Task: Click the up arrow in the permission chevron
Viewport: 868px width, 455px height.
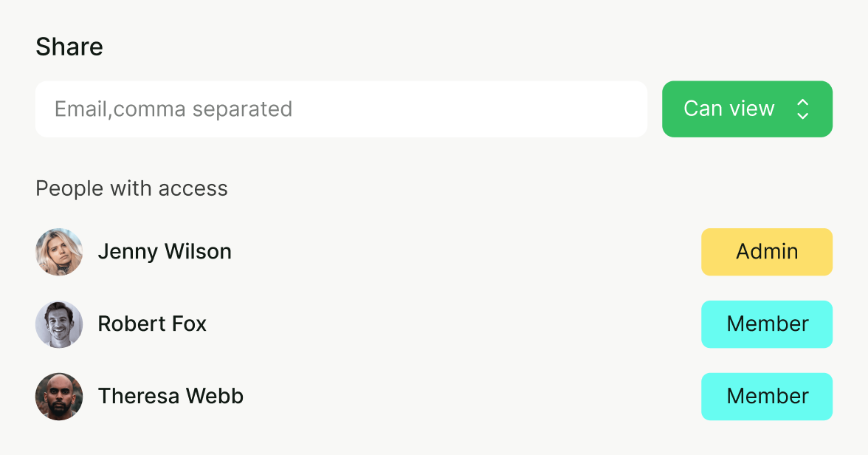Action: [803, 103]
